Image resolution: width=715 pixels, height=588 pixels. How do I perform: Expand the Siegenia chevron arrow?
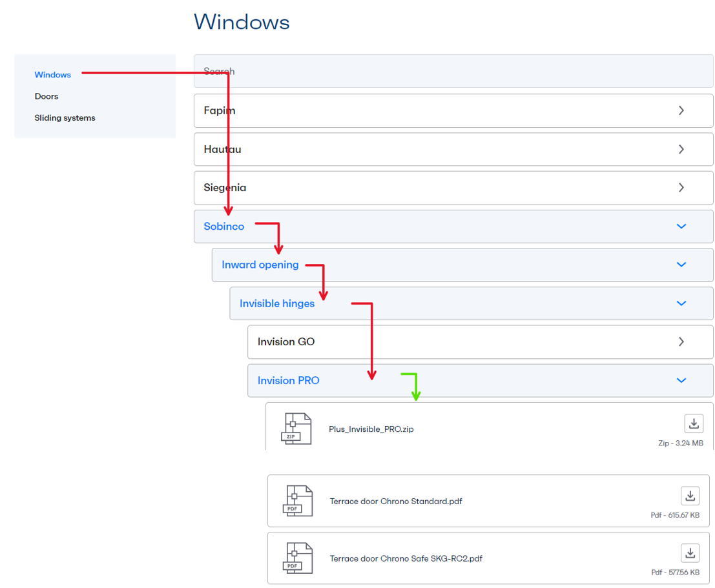coord(681,187)
